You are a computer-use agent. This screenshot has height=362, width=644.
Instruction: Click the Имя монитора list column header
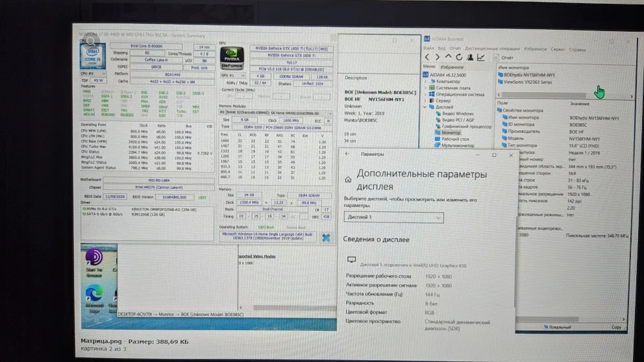click(x=514, y=67)
